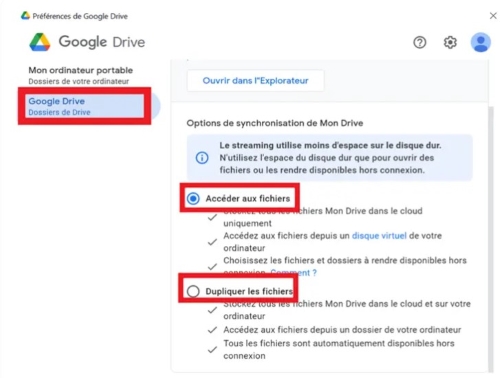This screenshot has height=378, width=500.
Task: Open the help question mark icon
Action: 420,42
